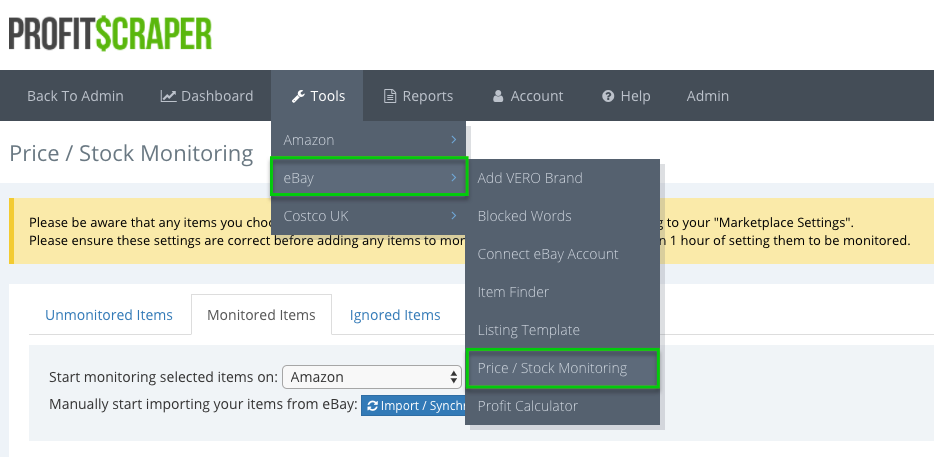Choose Listing Template

pos(562,330)
